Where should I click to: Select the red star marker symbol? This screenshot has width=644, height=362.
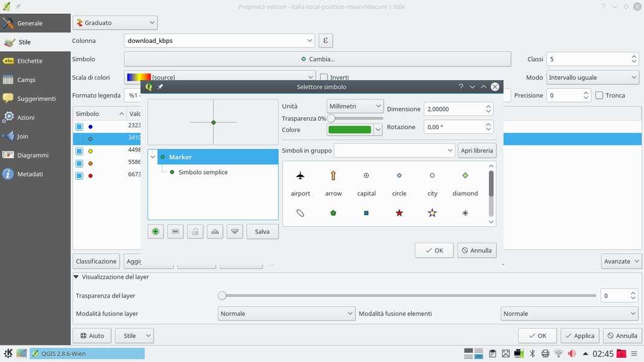click(399, 213)
